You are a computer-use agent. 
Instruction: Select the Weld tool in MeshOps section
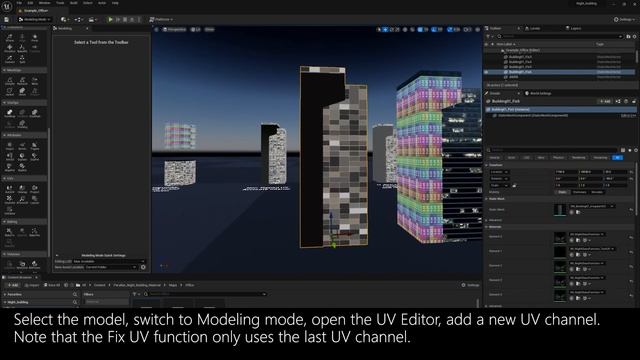tap(35, 80)
